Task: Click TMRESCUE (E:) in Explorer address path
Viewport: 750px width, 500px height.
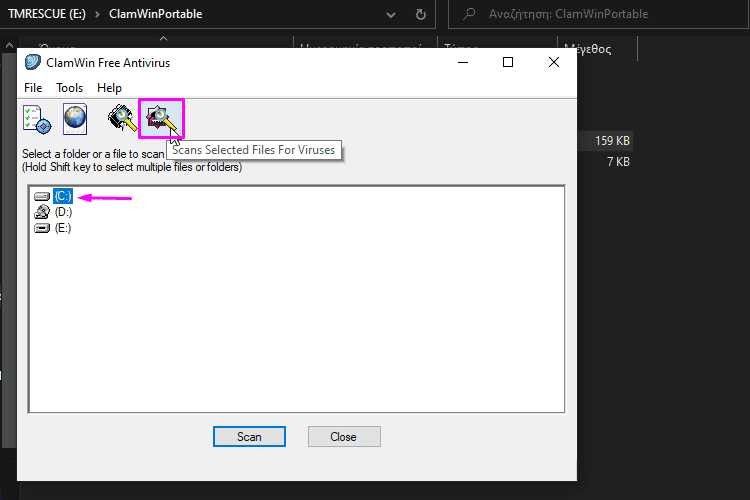Action: coord(46,14)
